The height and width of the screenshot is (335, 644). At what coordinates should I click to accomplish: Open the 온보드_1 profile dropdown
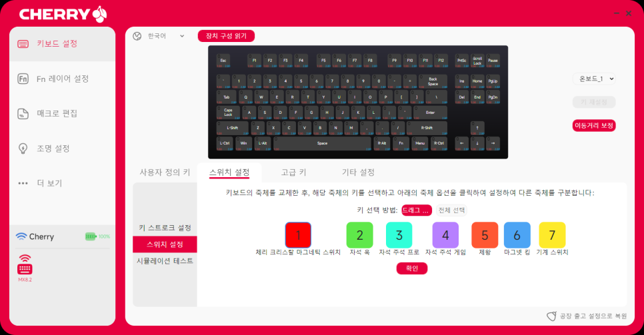pyautogui.click(x=594, y=79)
